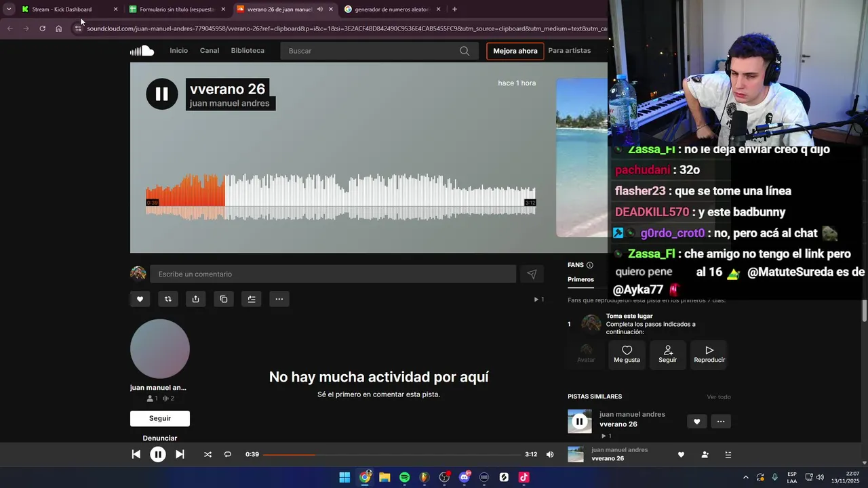Viewport: 868px width, 488px height.
Task: Skip to the previous track in the player bar
Action: 136,455
